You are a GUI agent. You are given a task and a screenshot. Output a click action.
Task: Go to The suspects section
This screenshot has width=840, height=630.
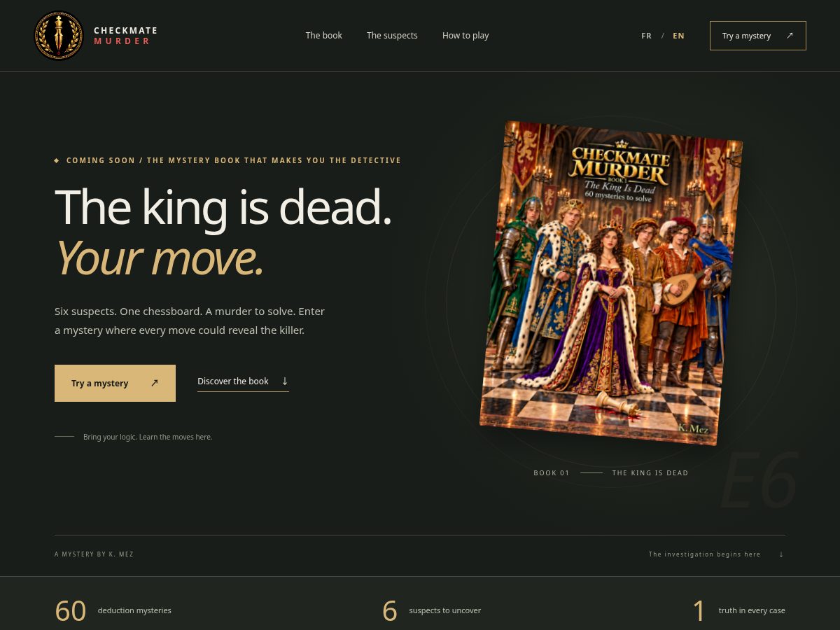pos(392,36)
